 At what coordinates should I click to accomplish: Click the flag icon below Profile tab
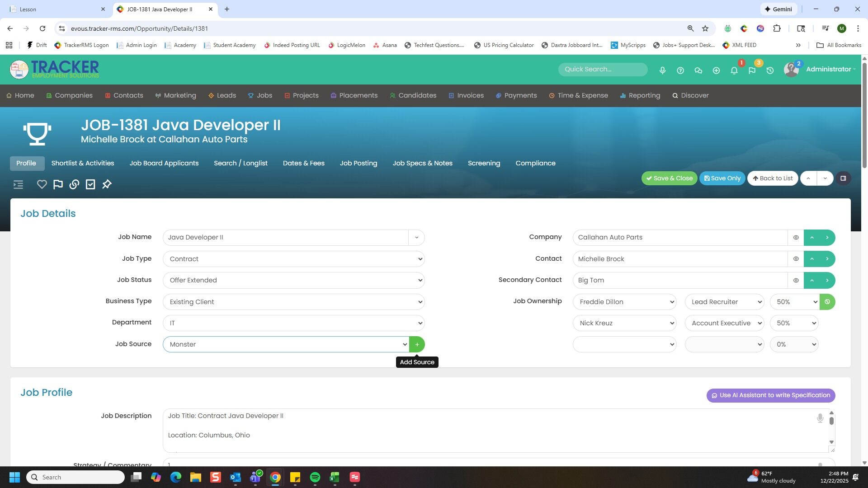point(58,184)
